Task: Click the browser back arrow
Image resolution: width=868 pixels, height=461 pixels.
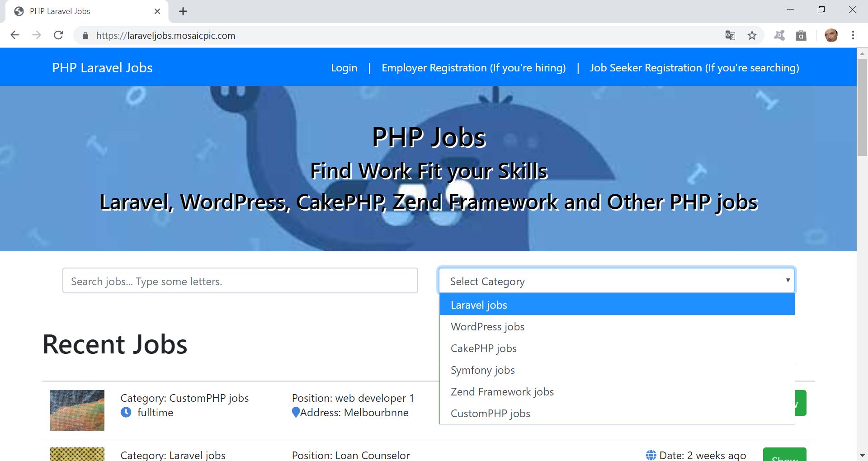Action: tap(15, 35)
